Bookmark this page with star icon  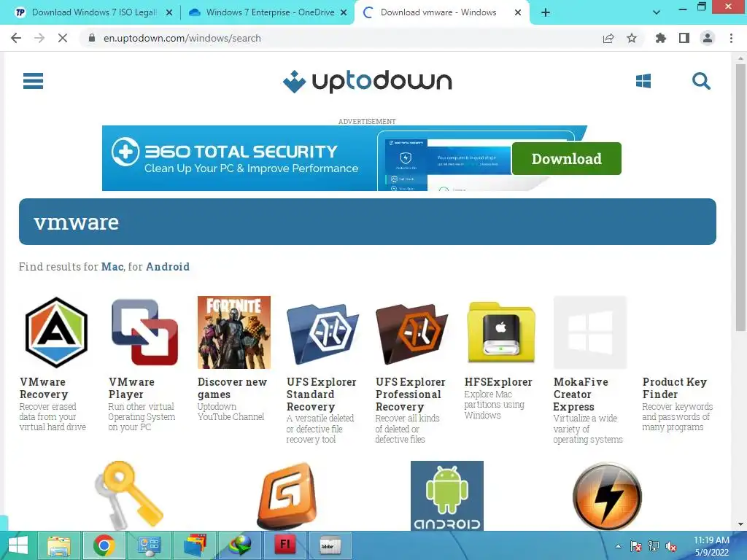(x=632, y=38)
